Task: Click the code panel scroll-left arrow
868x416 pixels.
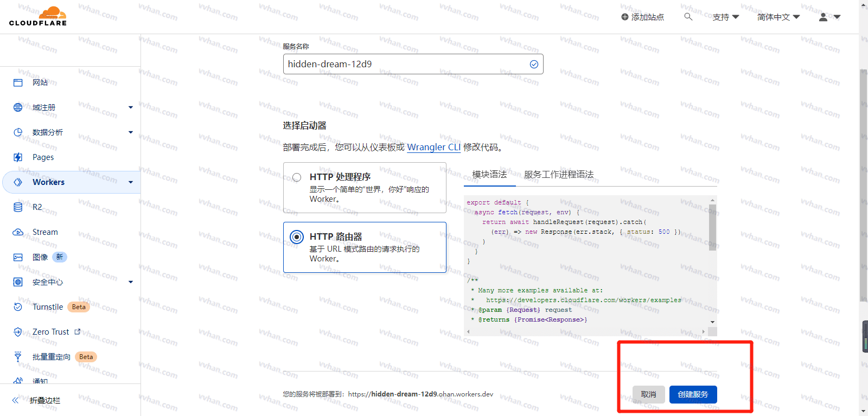Action: click(x=469, y=331)
